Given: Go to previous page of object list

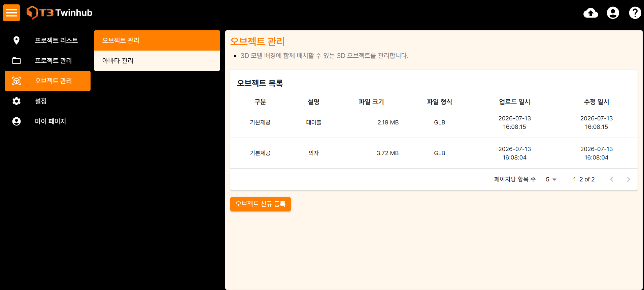Looking at the screenshot, I should pyautogui.click(x=612, y=179).
